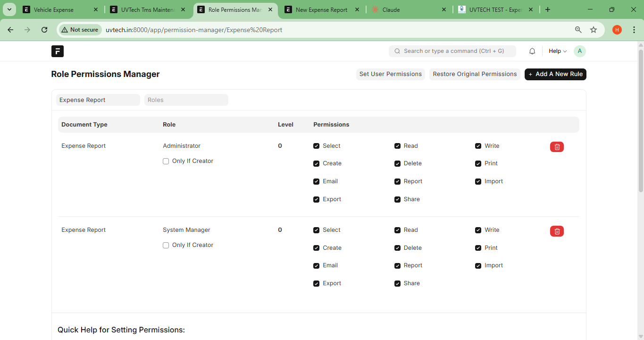Uncheck Delete permission for System Manager

point(398,248)
